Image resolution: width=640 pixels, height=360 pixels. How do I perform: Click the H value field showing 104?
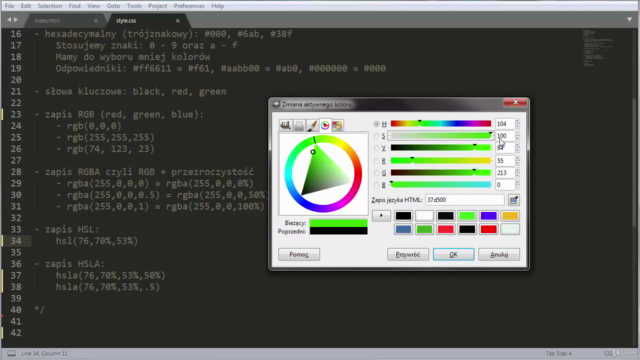coord(504,124)
